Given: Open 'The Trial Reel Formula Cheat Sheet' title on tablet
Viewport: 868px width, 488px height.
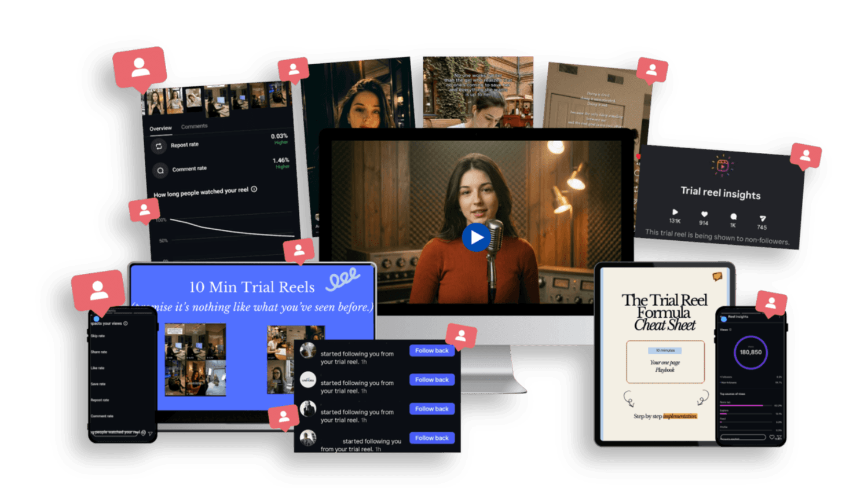Looking at the screenshot, I should point(665,313).
